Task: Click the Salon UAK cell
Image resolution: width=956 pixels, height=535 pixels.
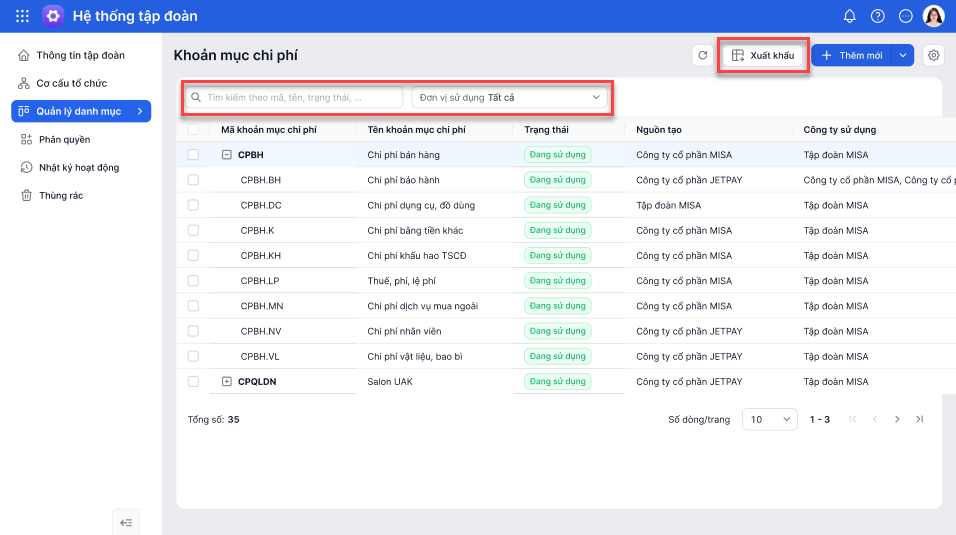Action: 390,381
